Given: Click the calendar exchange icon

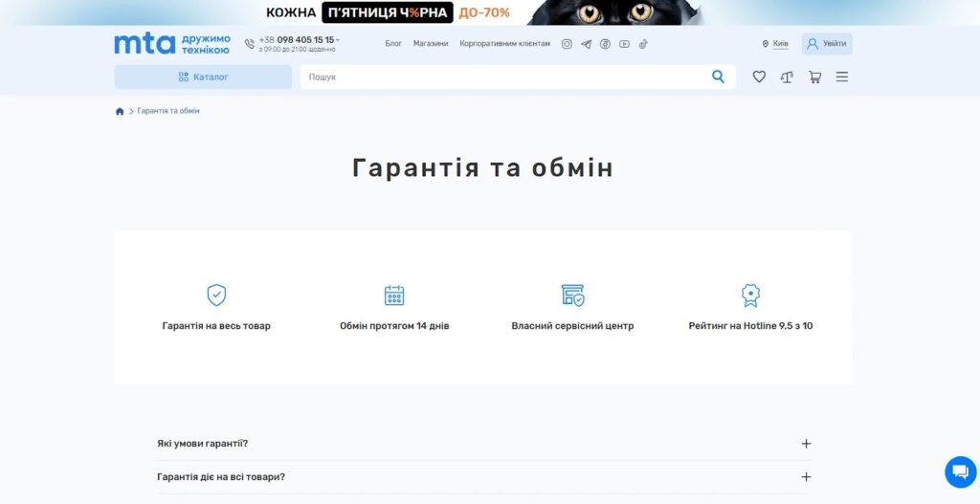Looking at the screenshot, I should click(393, 295).
